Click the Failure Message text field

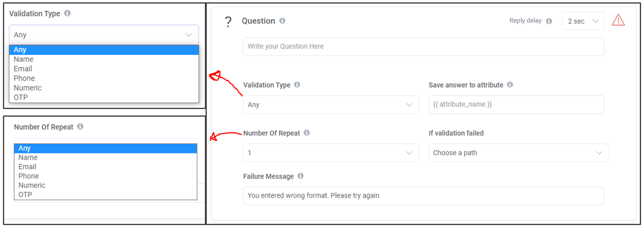pos(423,196)
